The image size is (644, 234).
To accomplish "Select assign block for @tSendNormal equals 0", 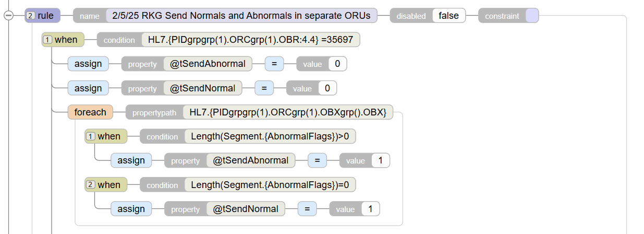I will 88,88.
